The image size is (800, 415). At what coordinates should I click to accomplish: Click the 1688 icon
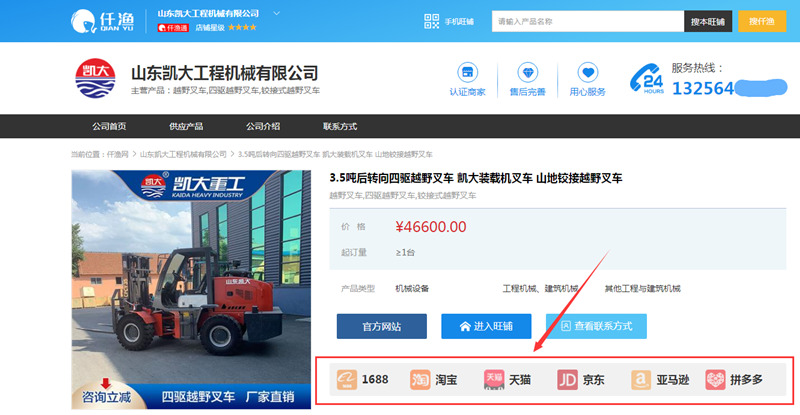[347, 380]
